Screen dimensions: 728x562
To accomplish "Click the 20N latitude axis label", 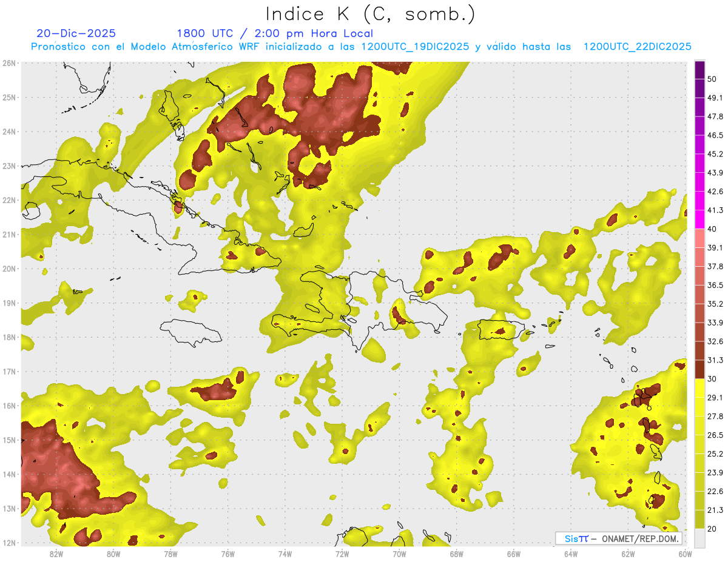I will [x=9, y=269].
